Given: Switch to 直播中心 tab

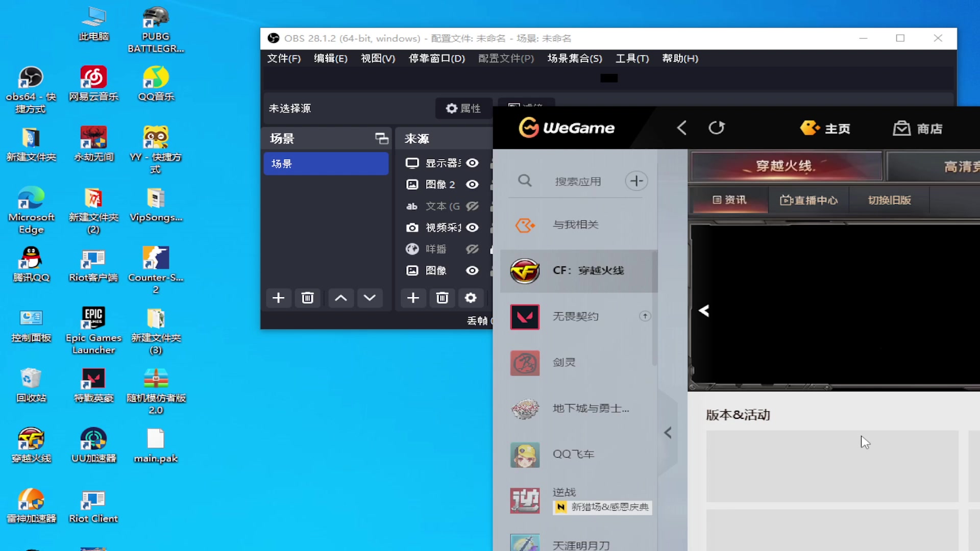Looking at the screenshot, I should tap(809, 200).
